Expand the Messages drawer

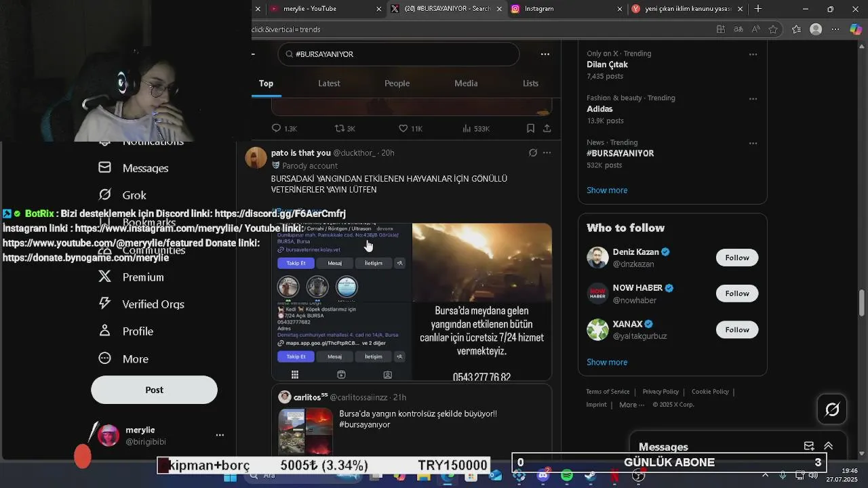click(828, 446)
